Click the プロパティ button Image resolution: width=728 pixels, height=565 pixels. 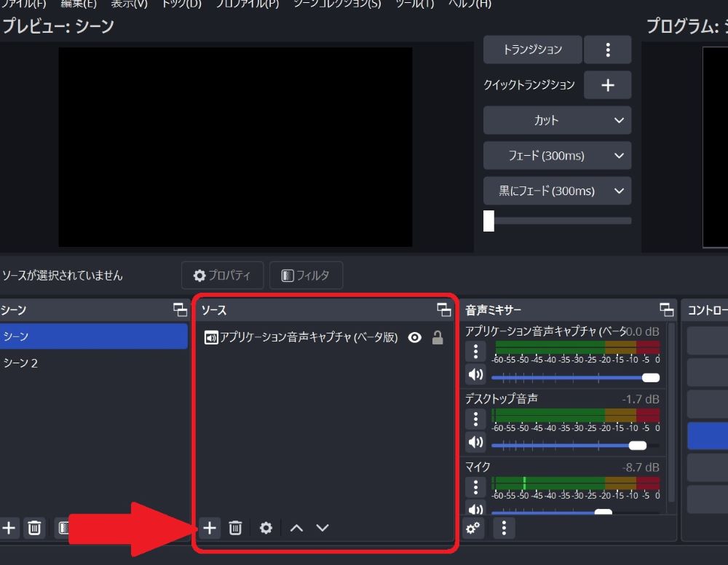coord(222,275)
